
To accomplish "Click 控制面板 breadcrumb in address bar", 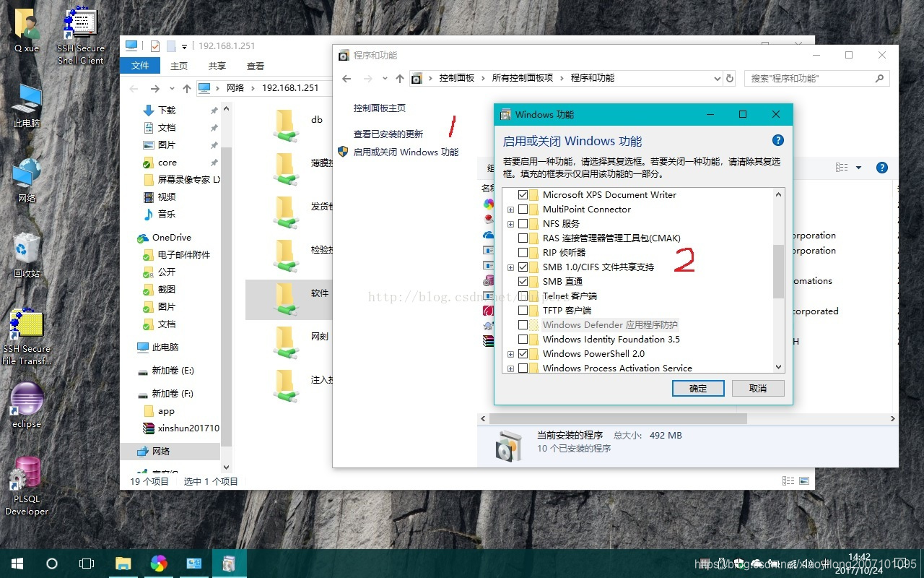I will tap(457, 78).
